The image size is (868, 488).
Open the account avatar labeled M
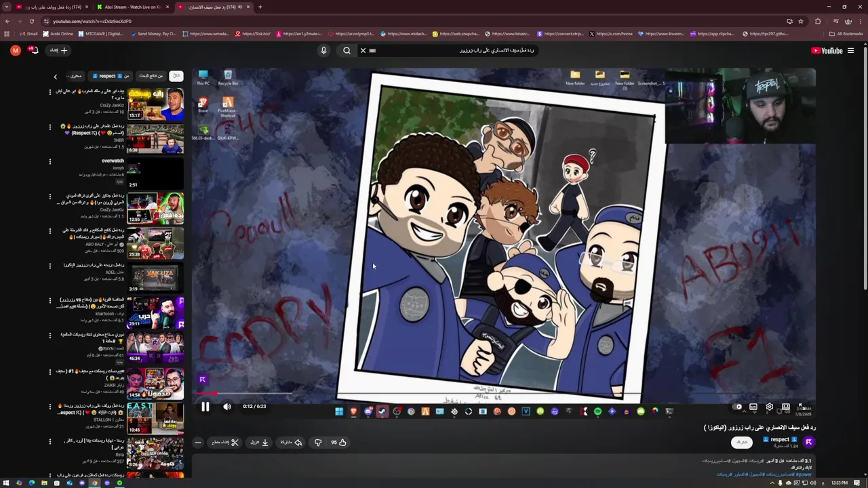(x=15, y=50)
